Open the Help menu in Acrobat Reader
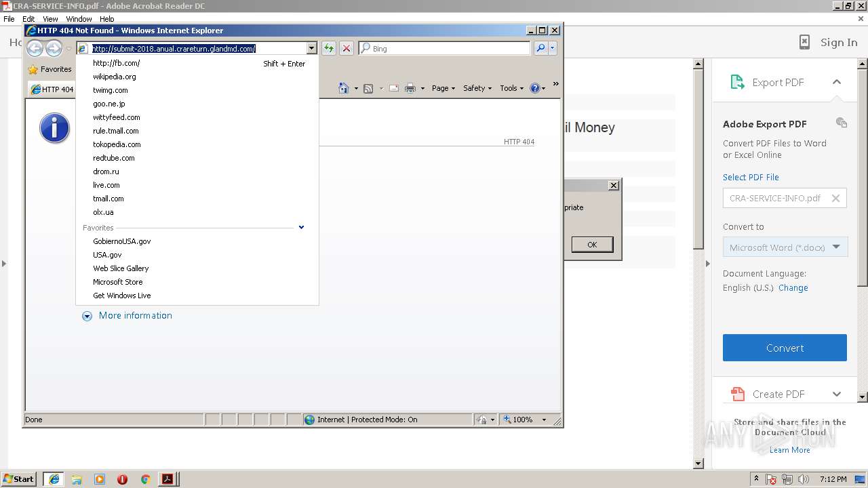Image resolution: width=868 pixels, height=488 pixels. tap(106, 19)
